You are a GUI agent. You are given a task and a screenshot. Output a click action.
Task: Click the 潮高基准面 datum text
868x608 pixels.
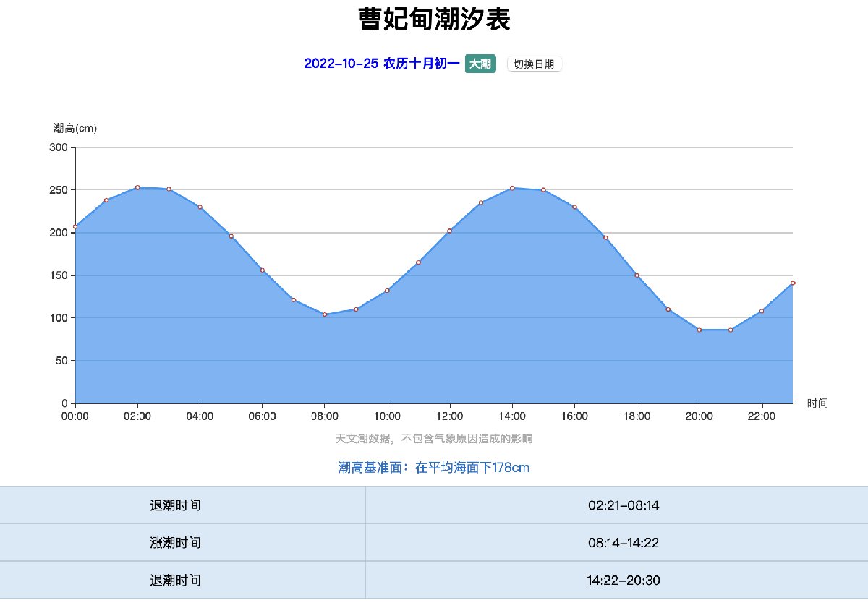coord(434,468)
